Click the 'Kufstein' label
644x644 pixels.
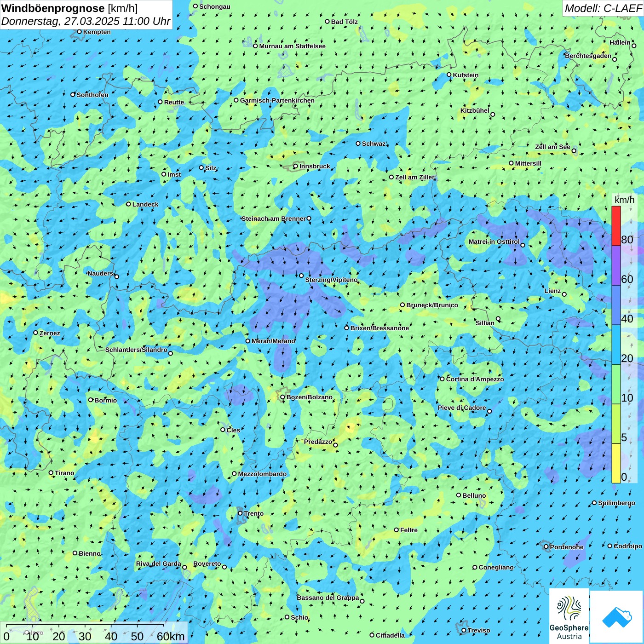pyautogui.click(x=466, y=75)
